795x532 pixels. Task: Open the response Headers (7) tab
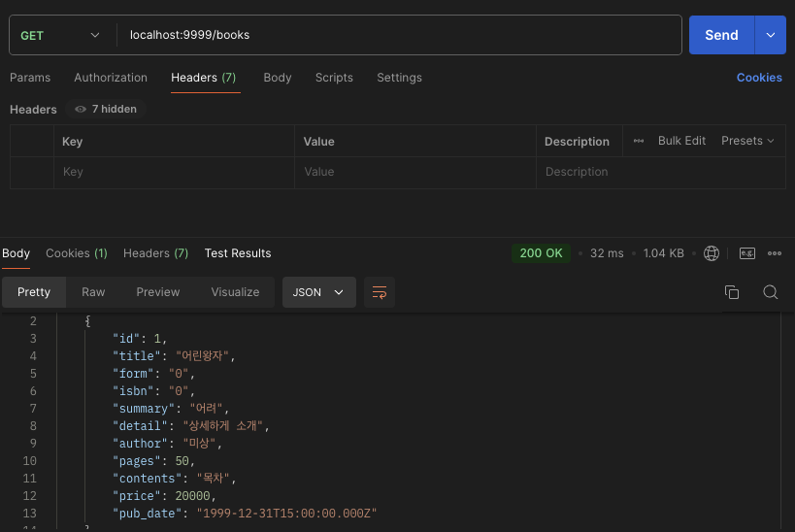[155, 253]
